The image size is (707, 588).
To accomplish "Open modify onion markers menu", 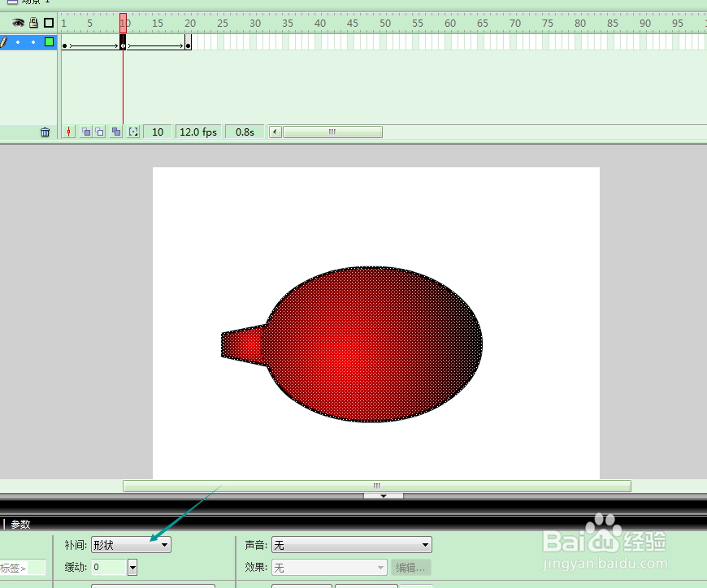I will (133, 132).
